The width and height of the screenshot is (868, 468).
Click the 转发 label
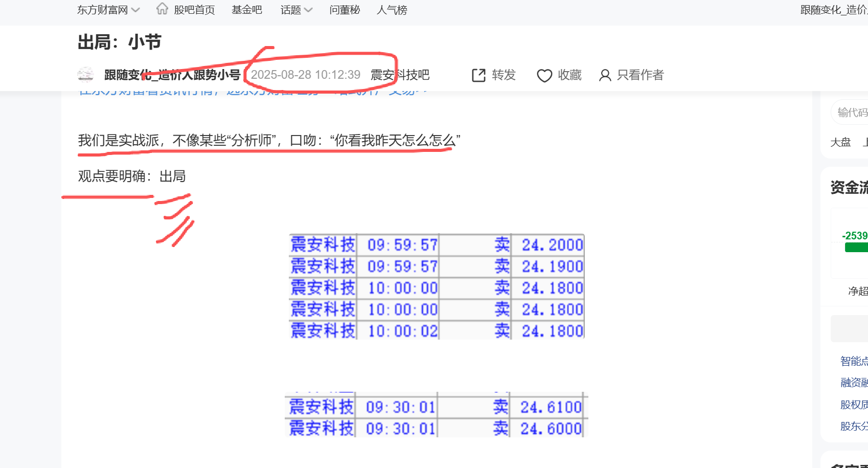click(504, 75)
